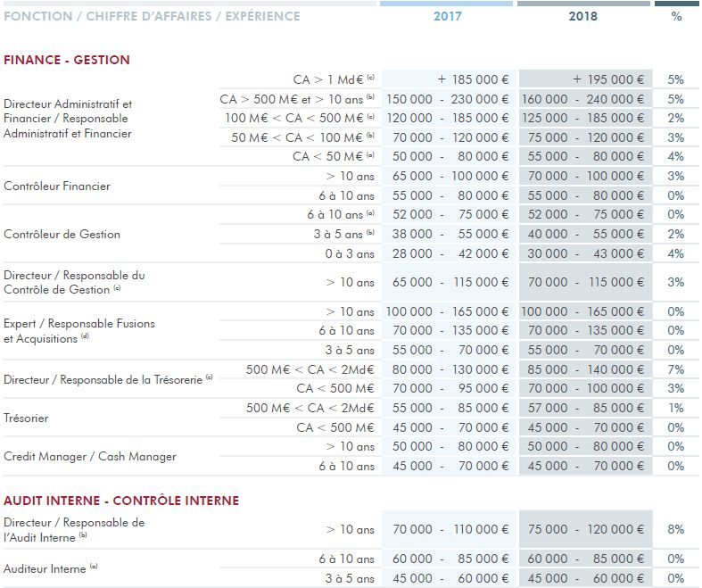
Task: Click 'Contrôleur Financier' job title
Action: pos(57,186)
